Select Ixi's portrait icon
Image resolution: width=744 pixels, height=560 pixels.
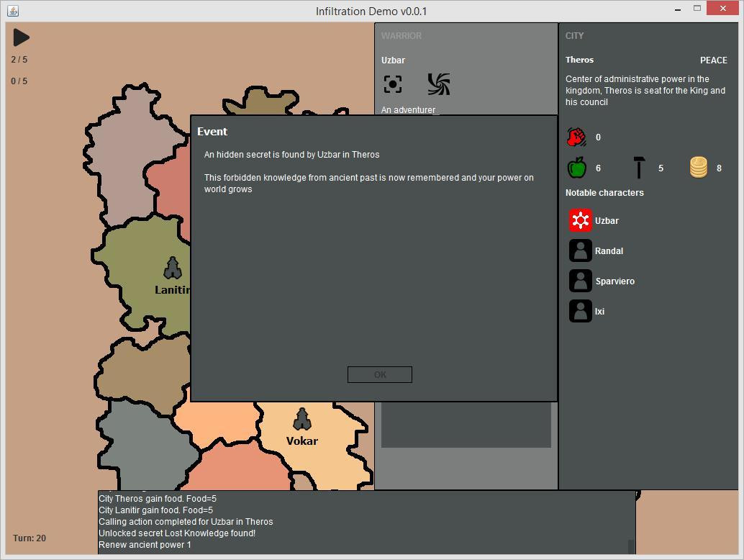580,312
